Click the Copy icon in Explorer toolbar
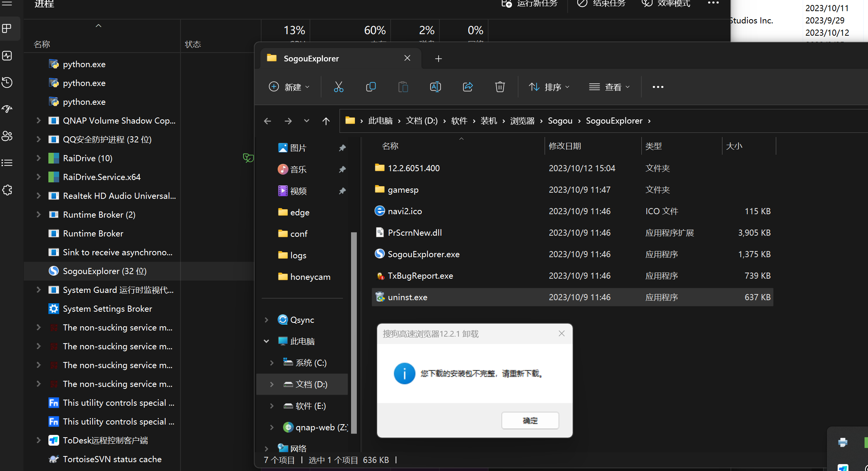 coord(371,87)
